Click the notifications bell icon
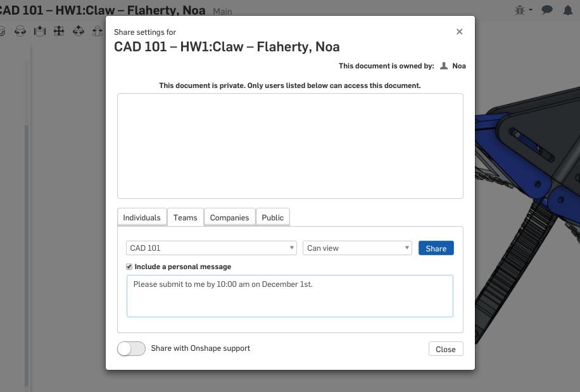This screenshot has height=392, width=580. point(568,10)
